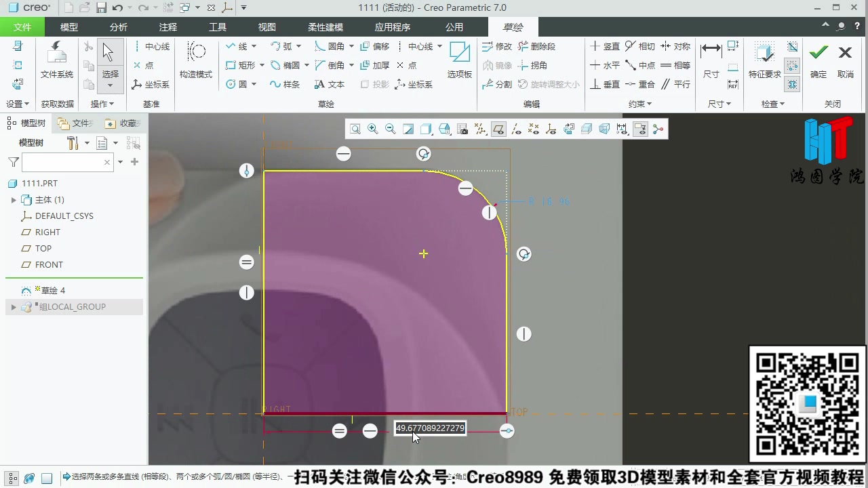This screenshot has height=488, width=868.
Task: Choose the Centerline (中心线) datum tool
Action: click(x=151, y=47)
